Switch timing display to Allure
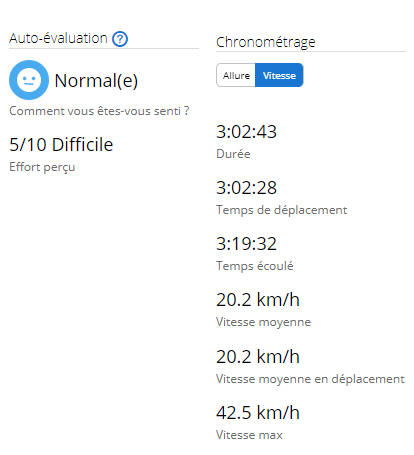The image size is (414, 455). pos(236,75)
